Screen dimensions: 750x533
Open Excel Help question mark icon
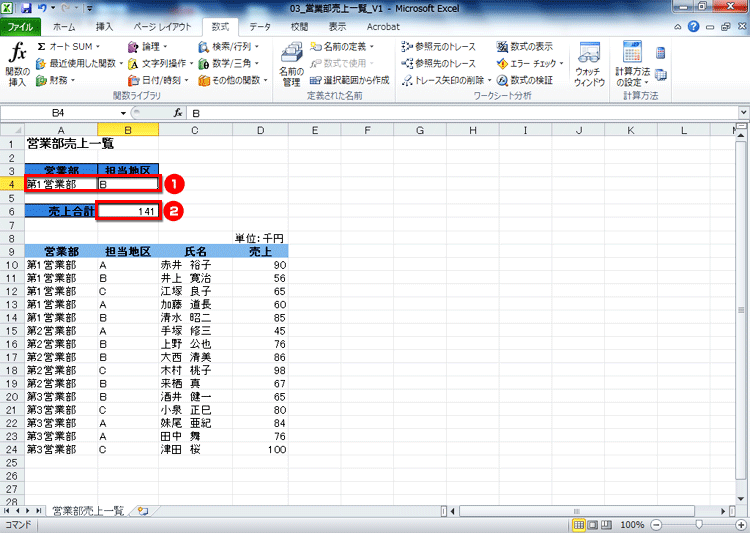tap(694, 26)
